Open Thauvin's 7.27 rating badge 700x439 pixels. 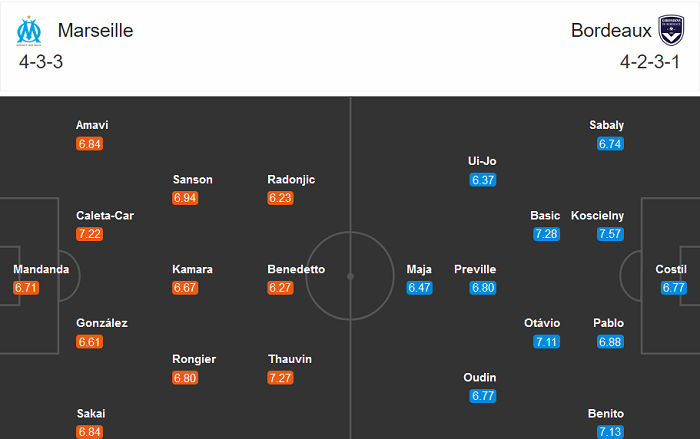[281, 378]
